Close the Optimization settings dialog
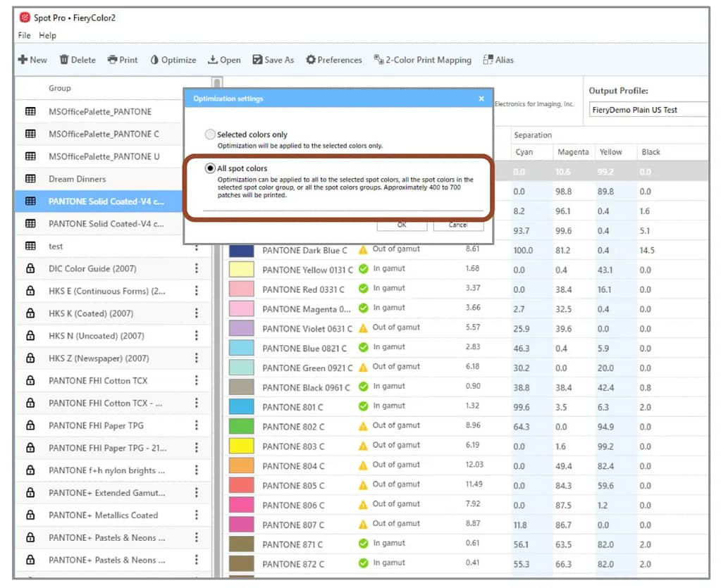This screenshot has width=721, height=588. (x=481, y=99)
